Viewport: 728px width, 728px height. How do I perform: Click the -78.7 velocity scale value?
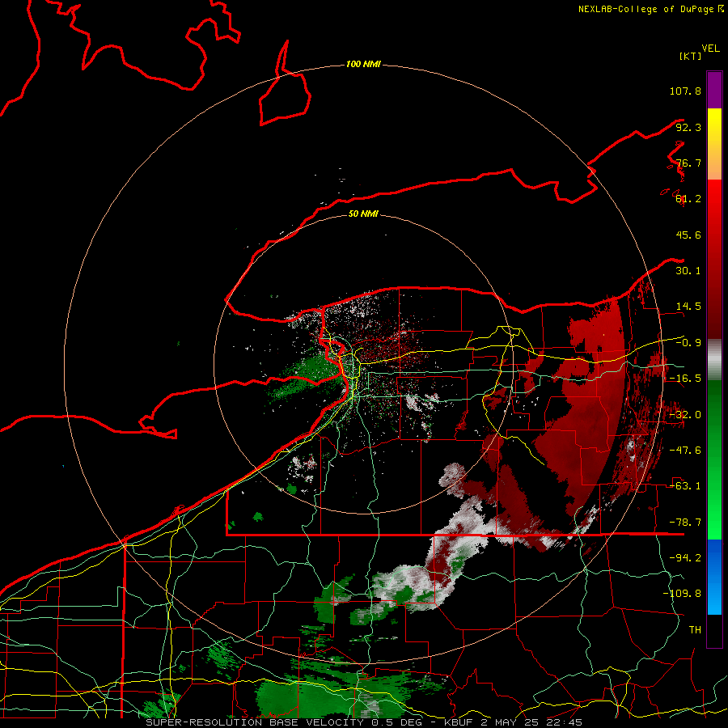tap(685, 523)
